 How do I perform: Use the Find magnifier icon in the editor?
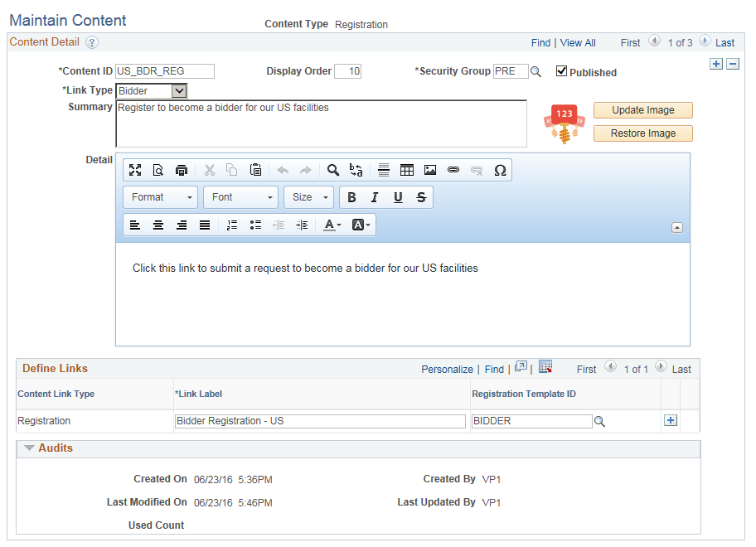[x=332, y=170]
